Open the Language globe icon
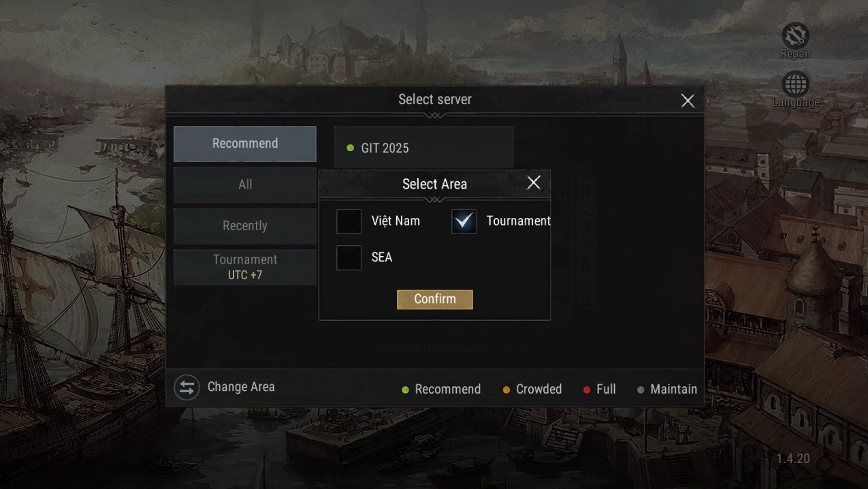The width and height of the screenshot is (868, 489). 795,84
